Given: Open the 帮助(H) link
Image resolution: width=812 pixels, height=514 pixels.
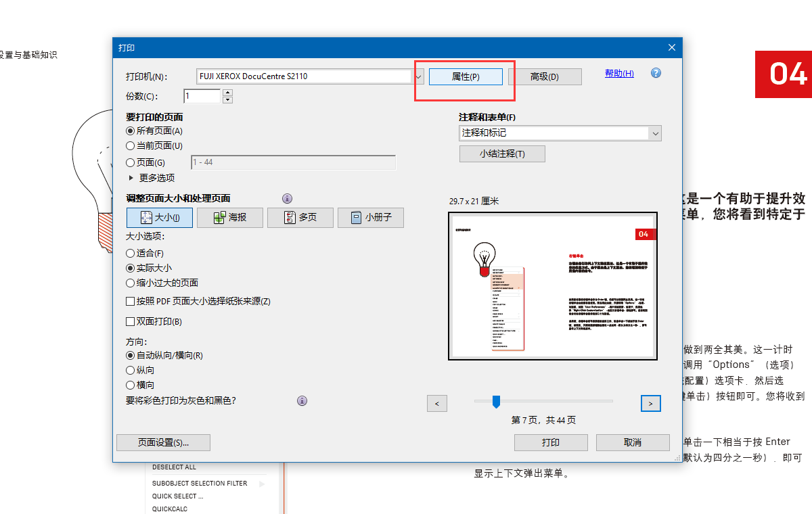Looking at the screenshot, I should [x=618, y=73].
